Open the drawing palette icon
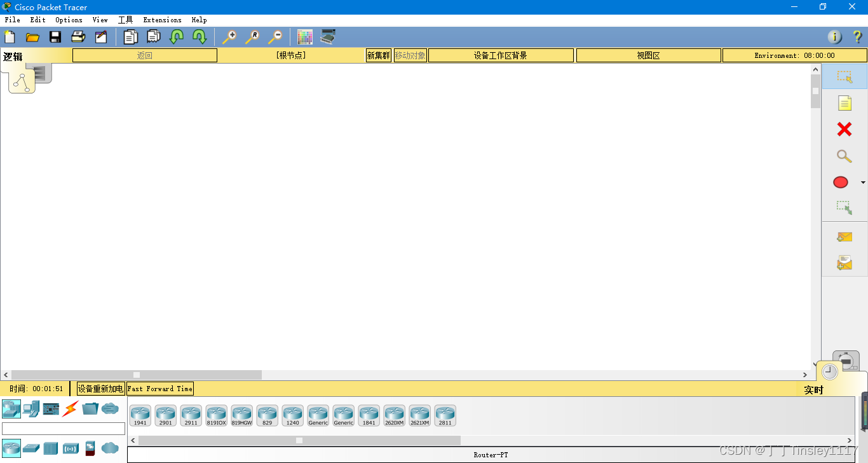868x463 pixels. (x=305, y=37)
